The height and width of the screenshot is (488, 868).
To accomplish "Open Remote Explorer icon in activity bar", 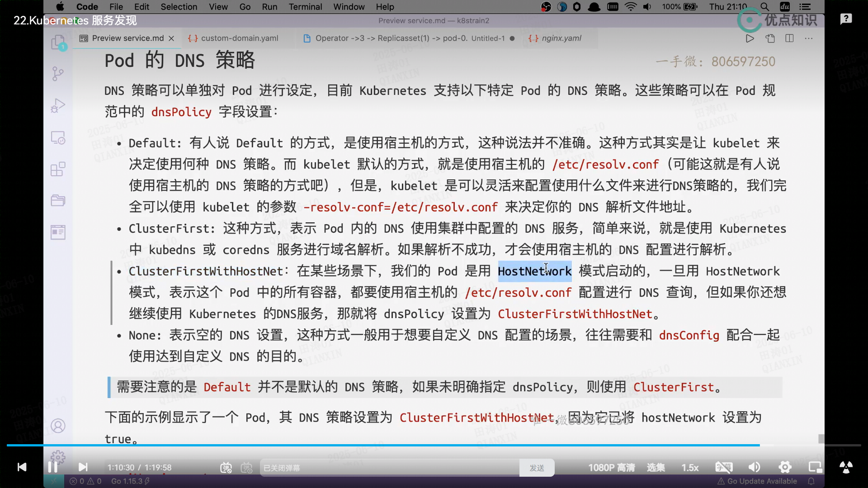I will (x=58, y=137).
